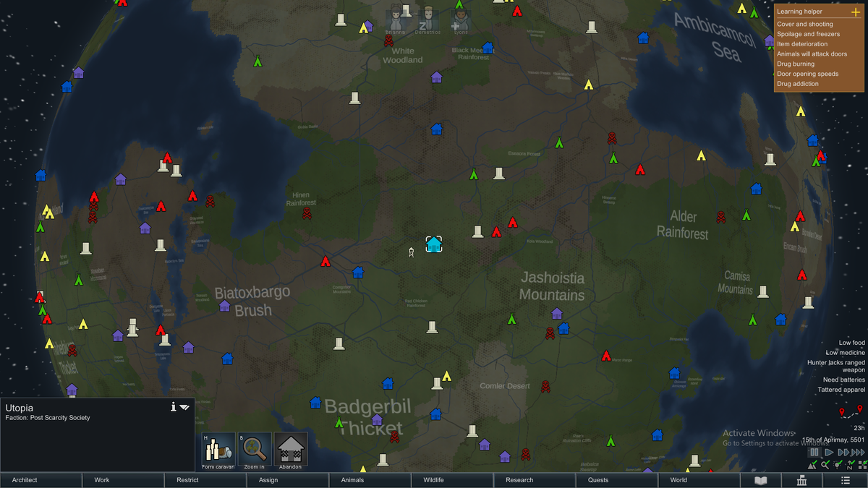The image size is (868, 488).
Task: Toggle the grid squares display option
Action: 862,464
